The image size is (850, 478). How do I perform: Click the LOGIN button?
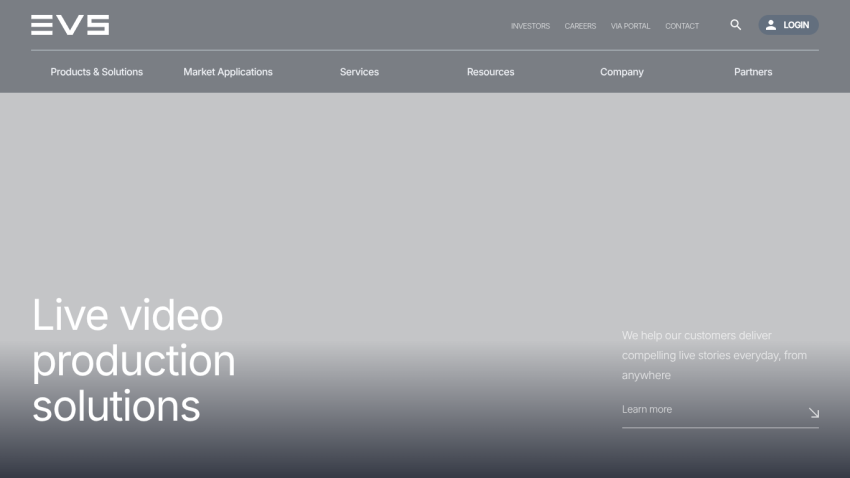pyautogui.click(x=788, y=25)
